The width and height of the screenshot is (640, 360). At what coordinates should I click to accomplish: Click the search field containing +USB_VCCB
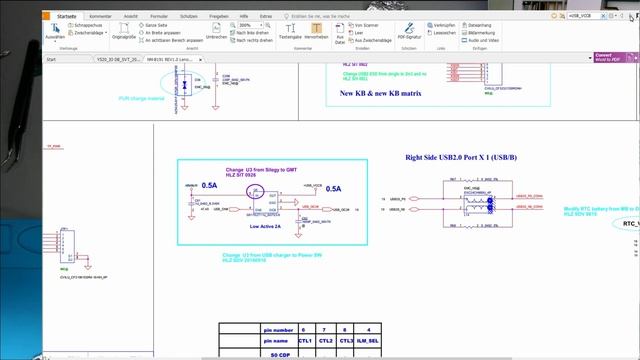click(584, 16)
